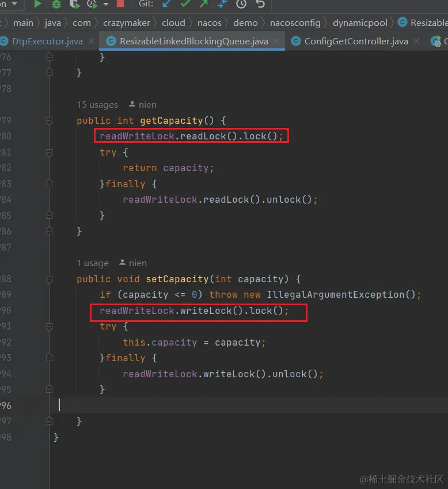Open the partially visible rightmost editor tab
The image size is (448, 489).
pyautogui.click(x=439, y=41)
